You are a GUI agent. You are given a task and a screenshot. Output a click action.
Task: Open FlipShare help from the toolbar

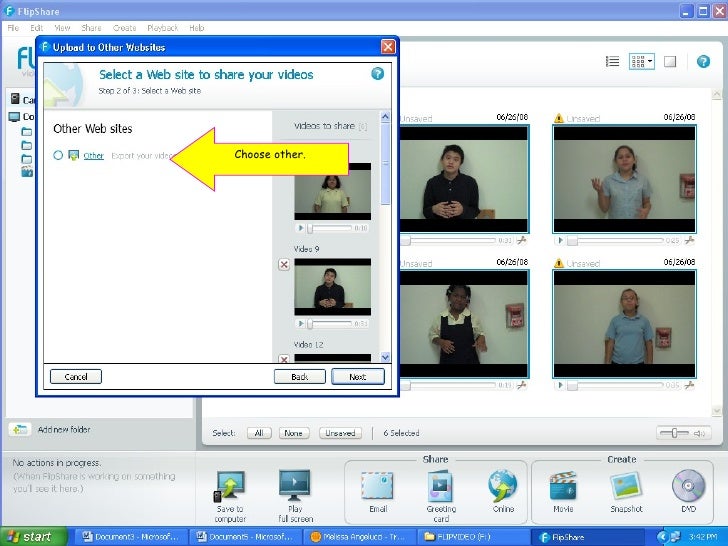tap(703, 61)
